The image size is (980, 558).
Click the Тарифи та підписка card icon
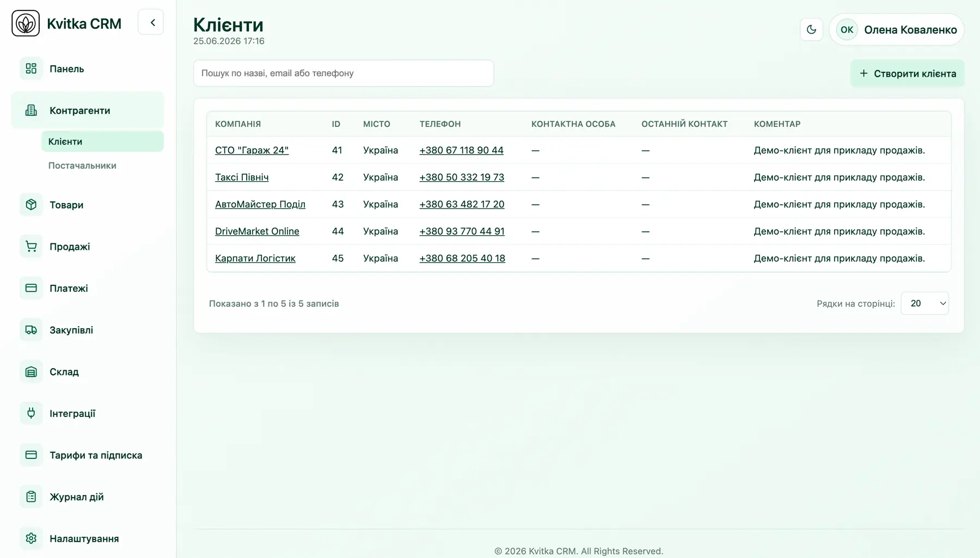pyautogui.click(x=31, y=455)
